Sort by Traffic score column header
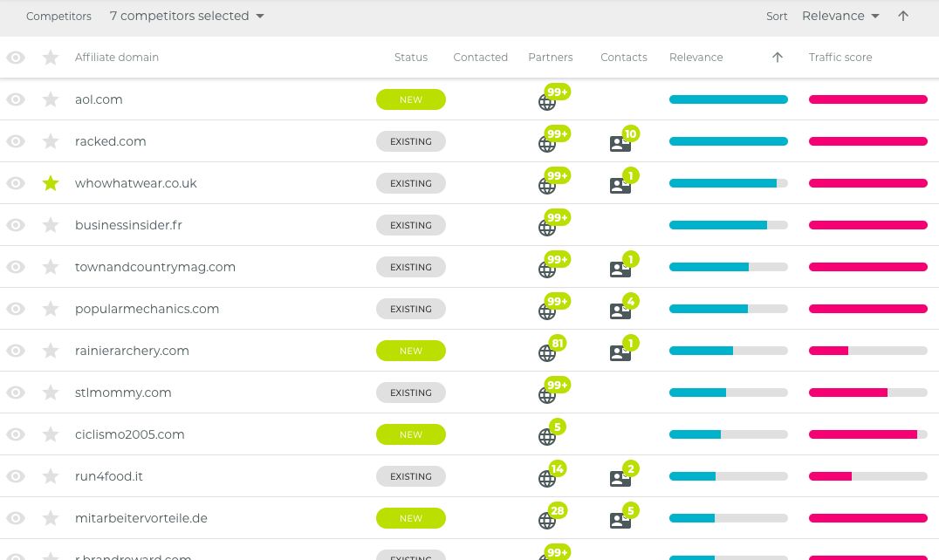939x560 pixels. 840,58
